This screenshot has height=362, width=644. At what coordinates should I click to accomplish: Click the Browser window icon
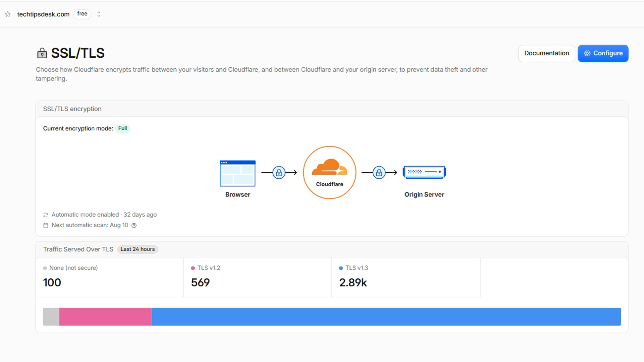point(237,173)
